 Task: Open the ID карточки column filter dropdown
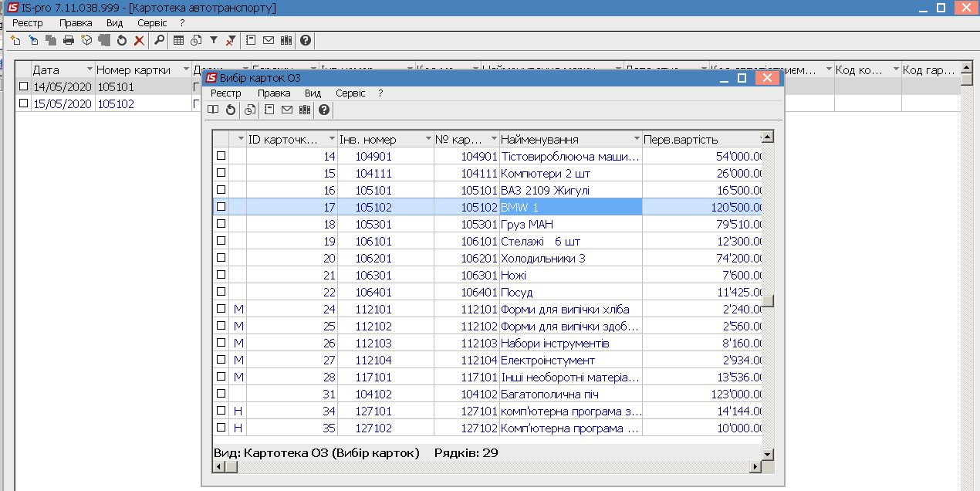tap(333, 140)
